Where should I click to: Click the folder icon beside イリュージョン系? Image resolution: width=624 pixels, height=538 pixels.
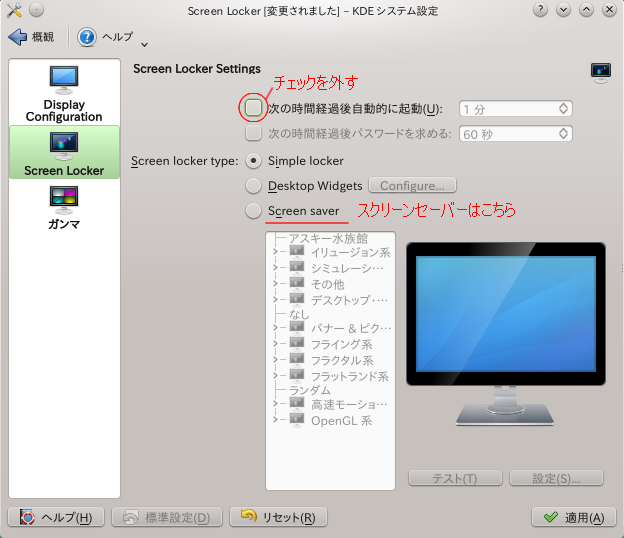tap(297, 252)
